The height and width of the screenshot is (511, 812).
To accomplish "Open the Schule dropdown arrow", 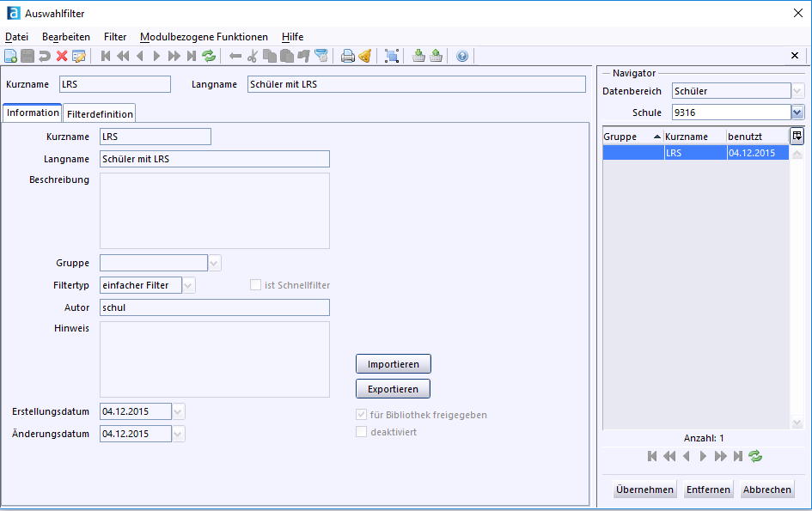I will [797, 113].
